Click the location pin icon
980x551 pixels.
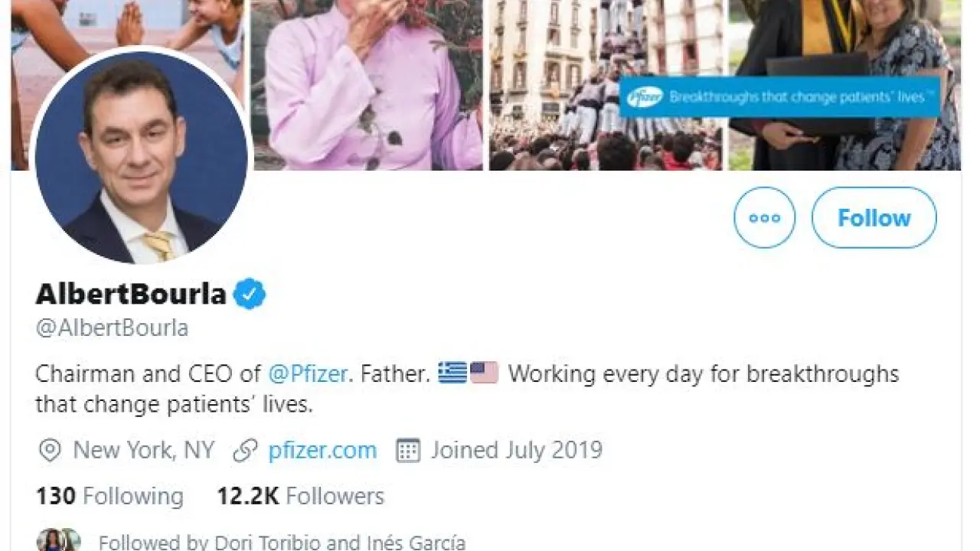pyautogui.click(x=50, y=450)
